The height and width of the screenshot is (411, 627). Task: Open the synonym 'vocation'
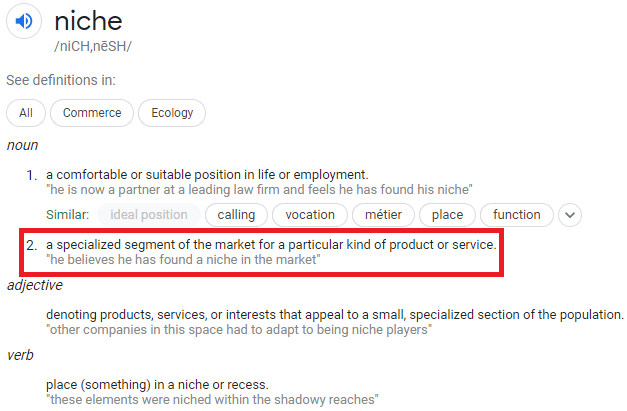coord(310,215)
